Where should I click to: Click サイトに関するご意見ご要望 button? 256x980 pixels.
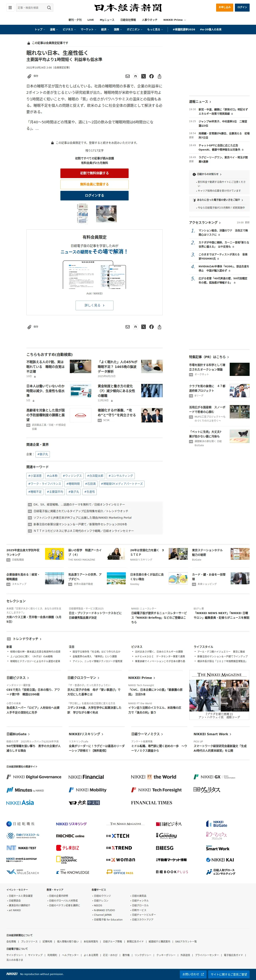pyautogui.click(x=229, y=974)
